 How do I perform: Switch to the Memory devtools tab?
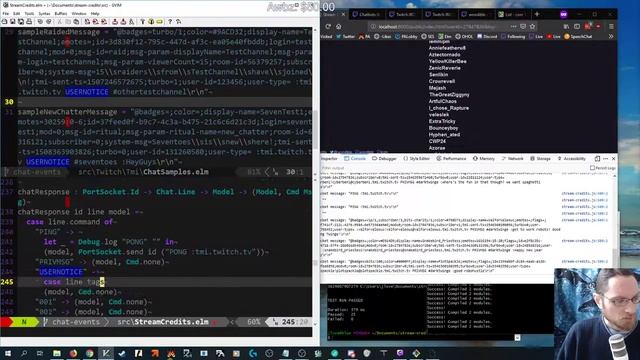484,158
